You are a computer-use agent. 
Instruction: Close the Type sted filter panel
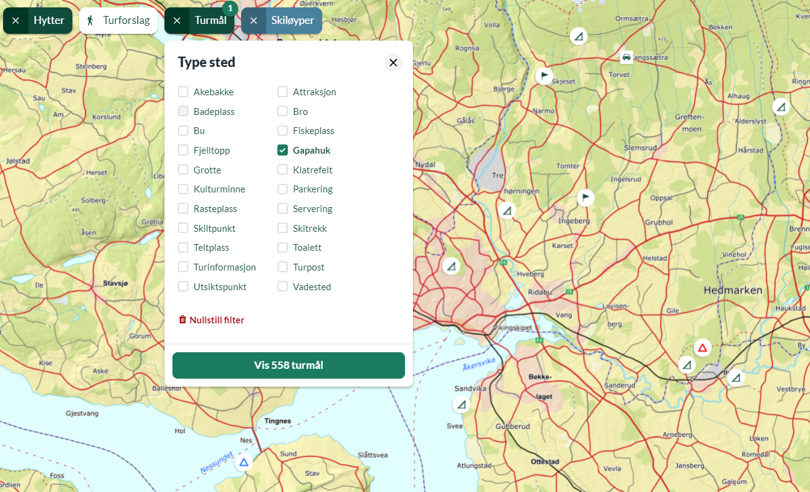[393, 63]
